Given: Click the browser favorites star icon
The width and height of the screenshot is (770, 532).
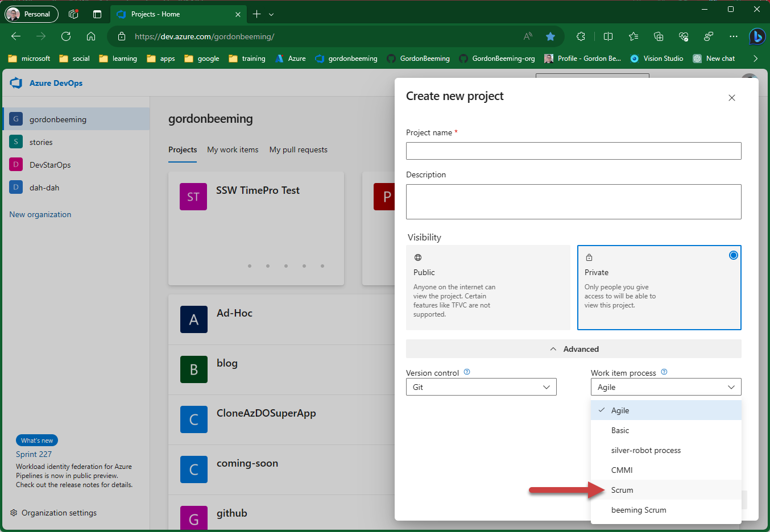Looking at the screenshot, I should (550, 36).
